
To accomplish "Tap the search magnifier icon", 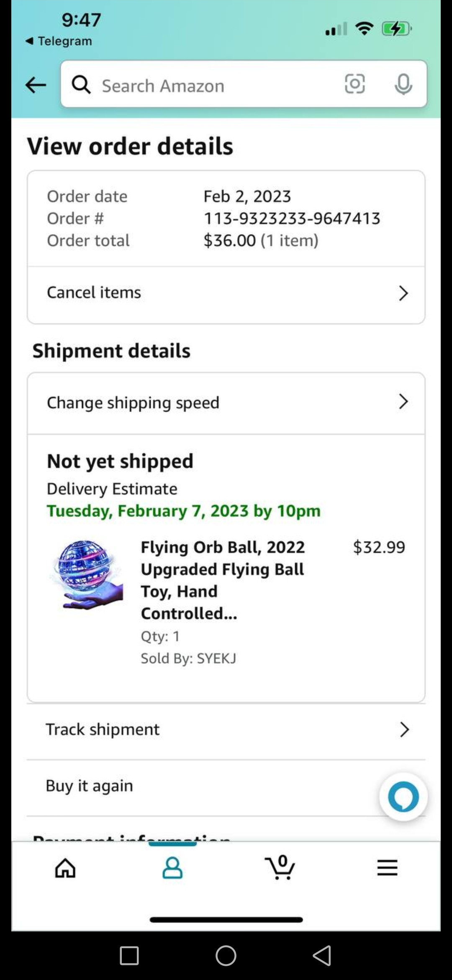I will pyautogui.click(x=81, y=85).
